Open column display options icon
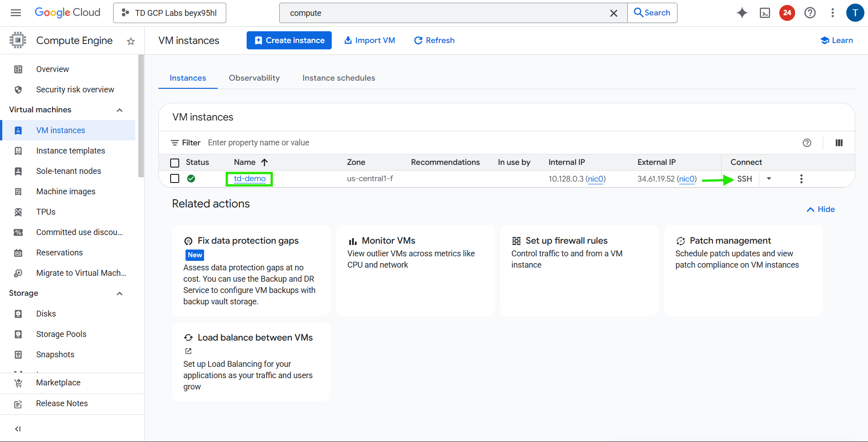Viewport: 868px width, 442px height. pos(839,143)
